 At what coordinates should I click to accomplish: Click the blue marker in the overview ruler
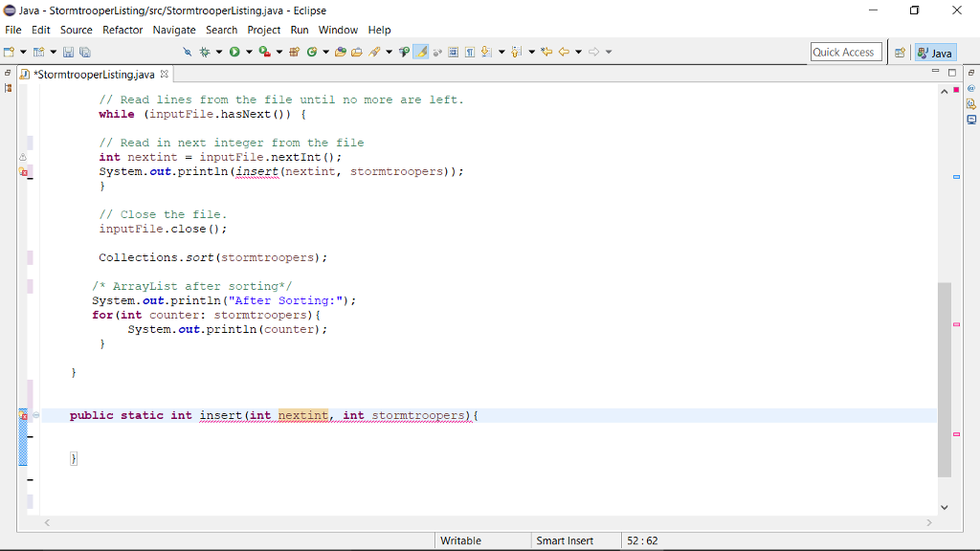[956, 177]
